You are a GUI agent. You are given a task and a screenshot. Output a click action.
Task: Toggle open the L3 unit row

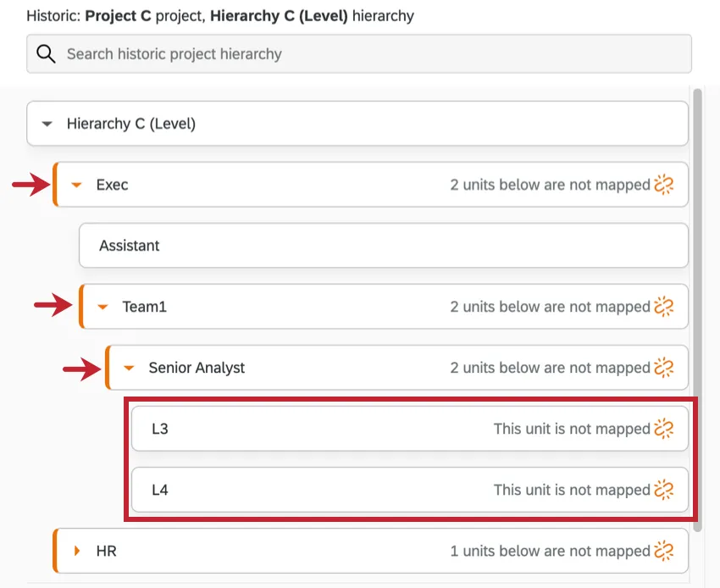(x=161, y=429)
